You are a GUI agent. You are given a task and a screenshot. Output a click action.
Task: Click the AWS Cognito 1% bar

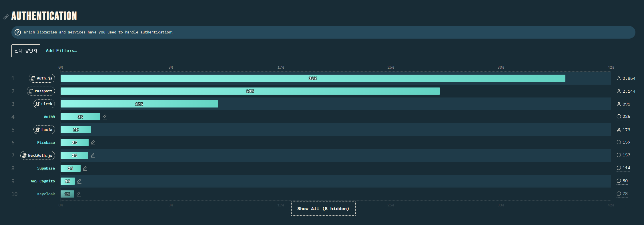pyautogui.click(x=67, y=181)
